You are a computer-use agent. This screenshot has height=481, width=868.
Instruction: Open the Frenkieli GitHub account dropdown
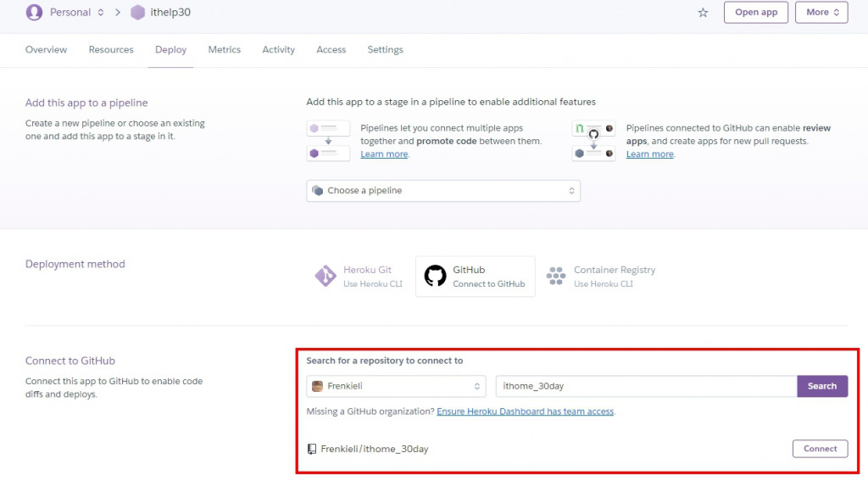point(397,386)
